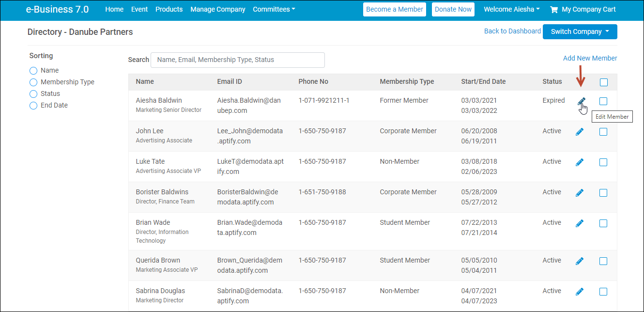Open edit pencil for Luke Tate

(x=580, y=162)
